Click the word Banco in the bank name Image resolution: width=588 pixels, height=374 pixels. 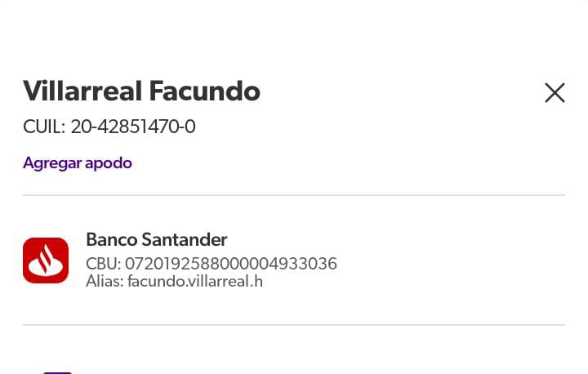click(x=110, y=239)
